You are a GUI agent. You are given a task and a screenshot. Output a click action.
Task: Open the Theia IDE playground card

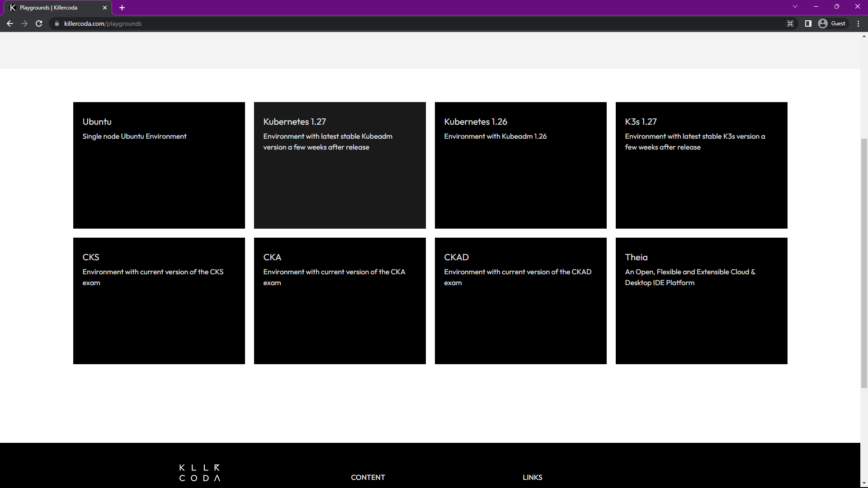[x=702, y=301]
